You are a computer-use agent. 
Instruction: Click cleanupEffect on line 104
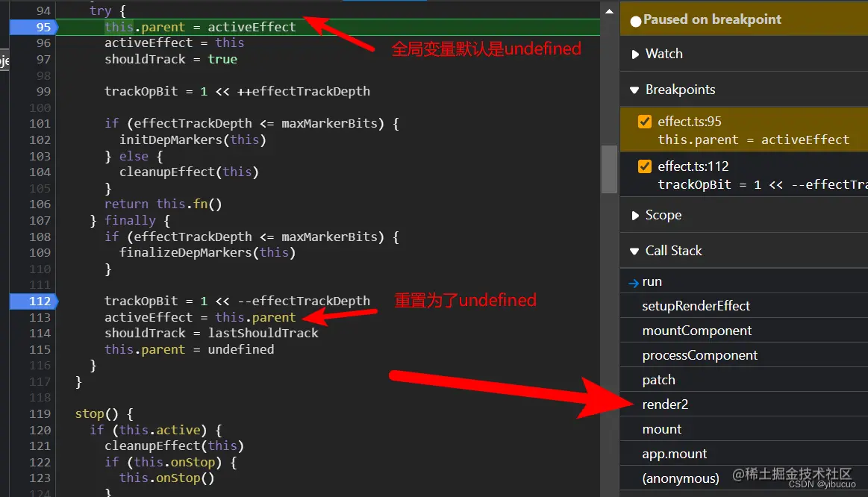[x=166, y=172]
